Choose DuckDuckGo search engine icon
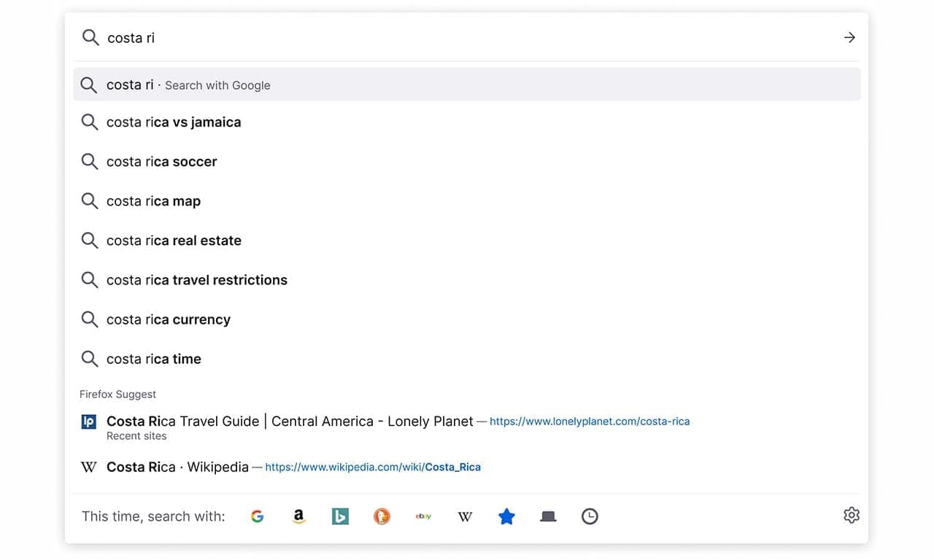The image size is (934, 560). pyautogui.click(x=382, y=516)
